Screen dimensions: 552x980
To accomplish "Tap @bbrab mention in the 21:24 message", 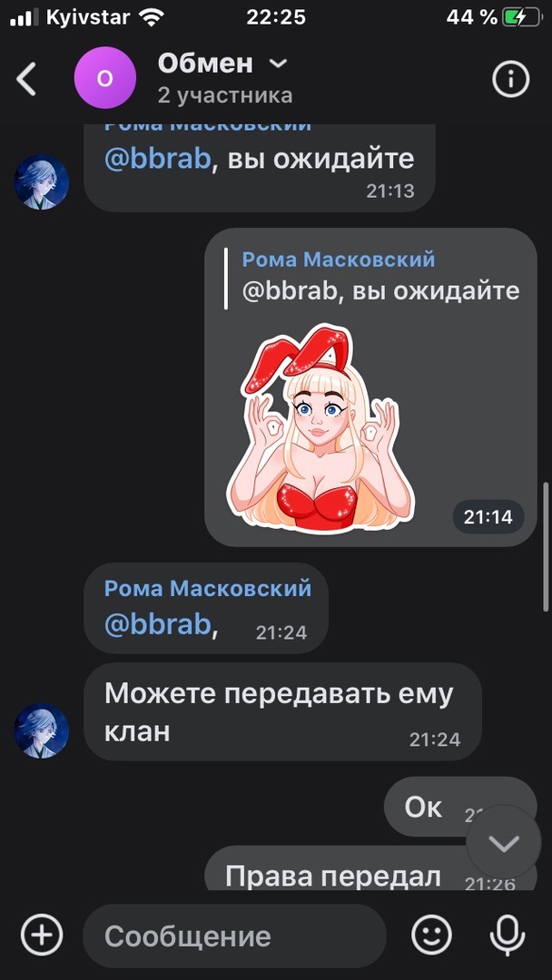I will point(158,624).
